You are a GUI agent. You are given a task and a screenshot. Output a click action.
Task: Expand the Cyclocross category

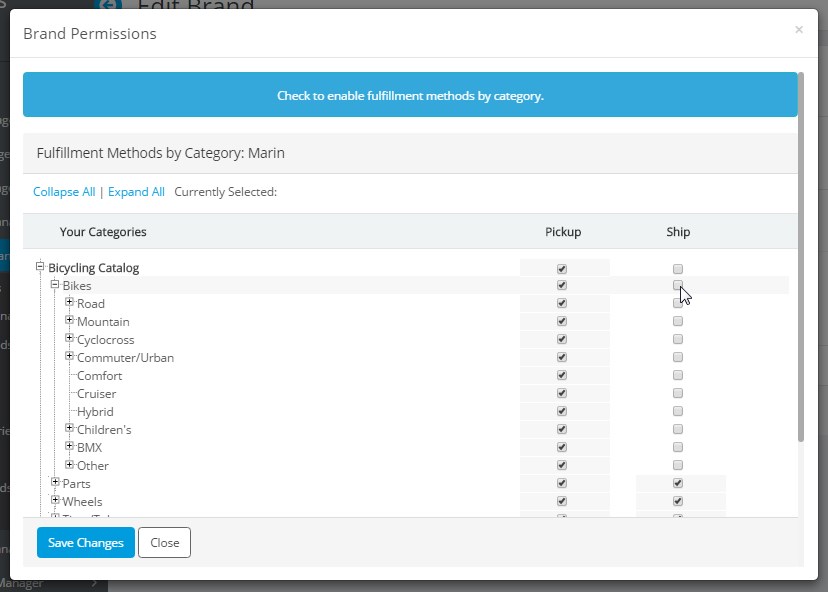[x=70, y=339]
